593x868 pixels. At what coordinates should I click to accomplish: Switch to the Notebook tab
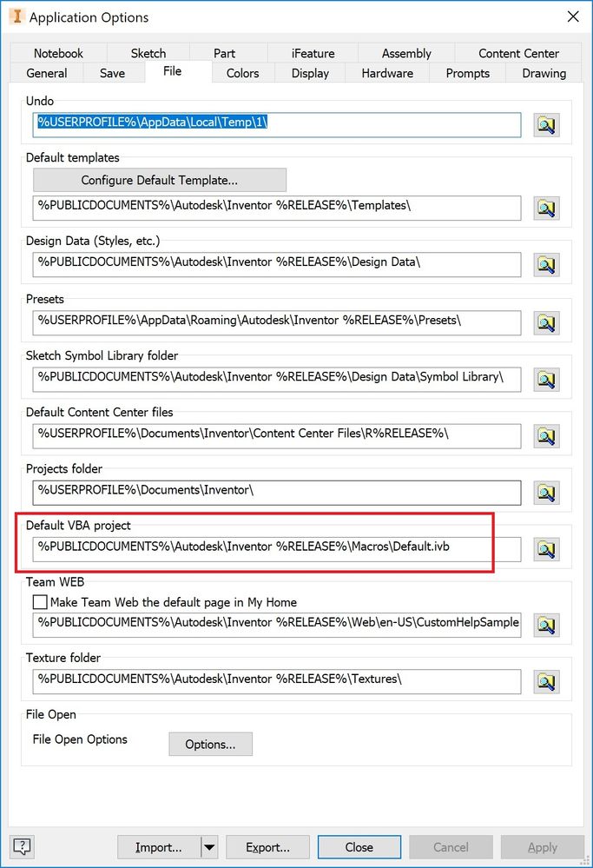tap(58, 53)
